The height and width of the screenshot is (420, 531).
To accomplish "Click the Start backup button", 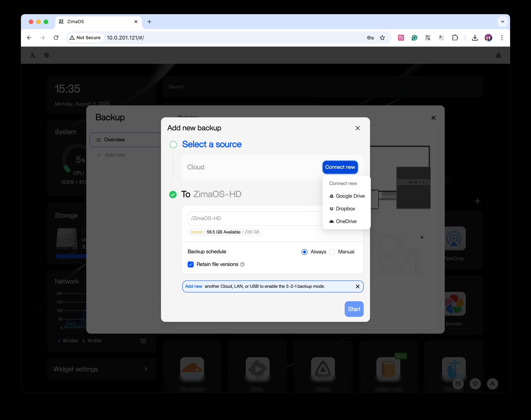I will 354,309.
